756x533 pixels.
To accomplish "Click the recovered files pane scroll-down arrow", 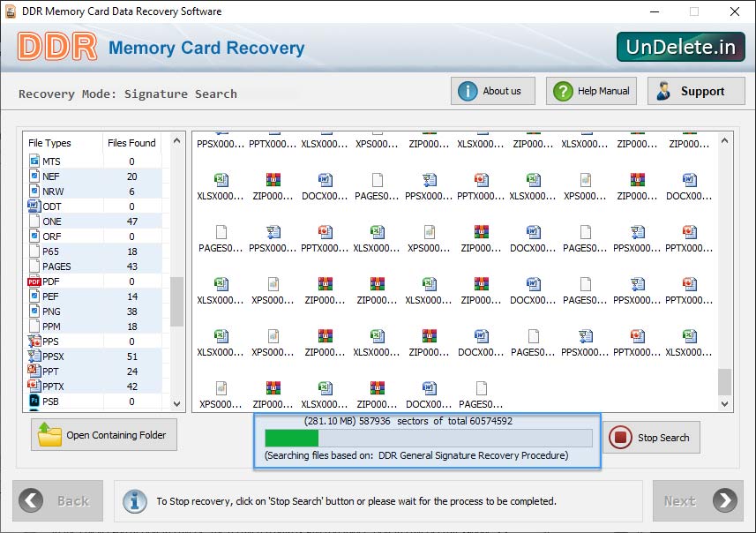I will click(x=724, y=404).
